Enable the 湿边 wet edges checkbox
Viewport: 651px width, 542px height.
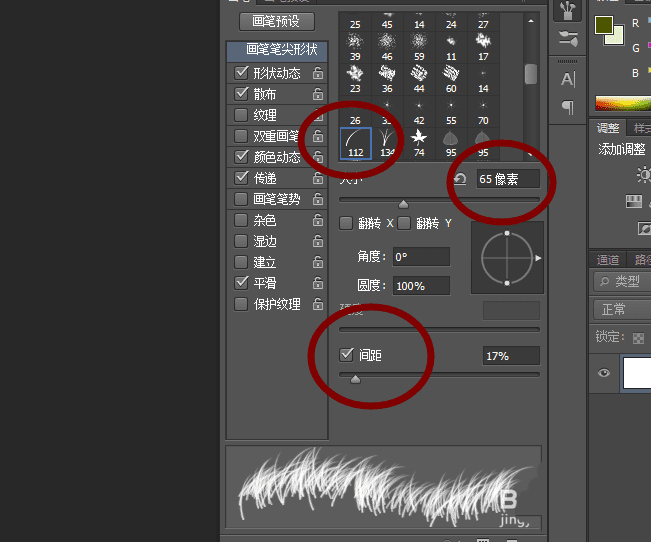pos(241,241)
